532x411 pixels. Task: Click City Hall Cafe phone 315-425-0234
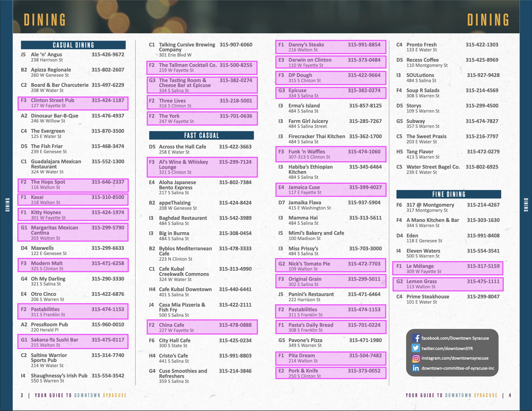pyautogui.click(x=235, y=340)
